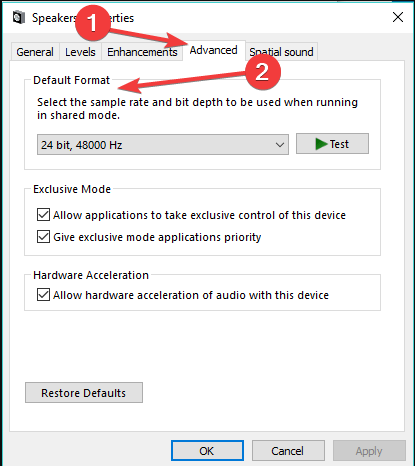
Task: Switch to the Levels tab
Action: (x=80, y=52)
